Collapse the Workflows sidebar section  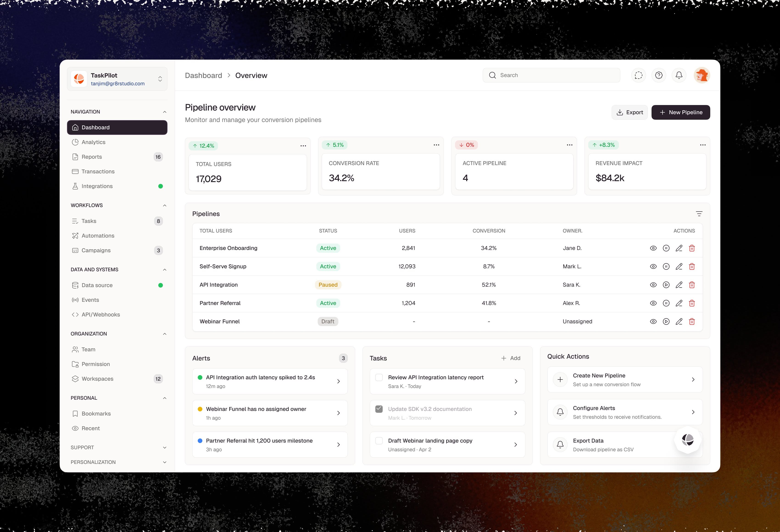click(x=164, y=205)
